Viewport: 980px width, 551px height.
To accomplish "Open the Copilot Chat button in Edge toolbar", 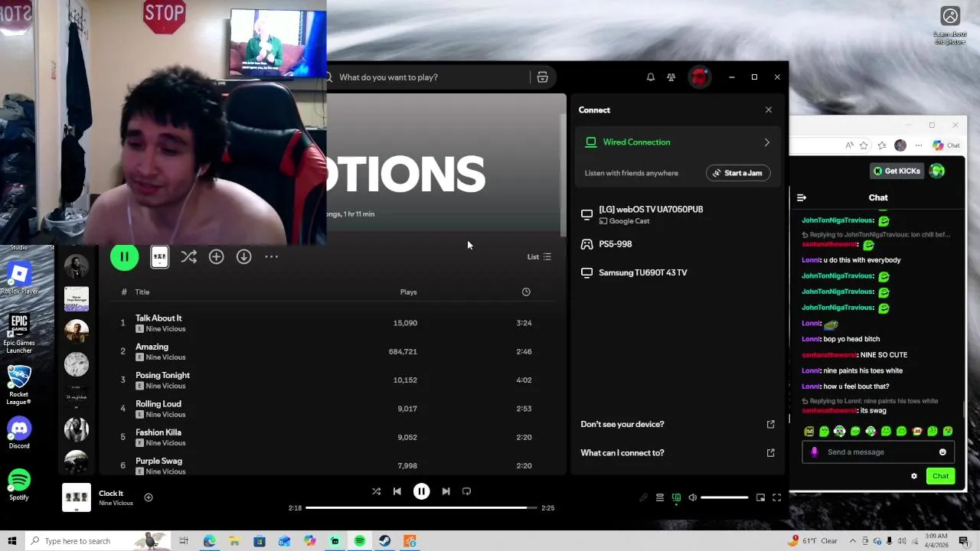I will 946,145.
